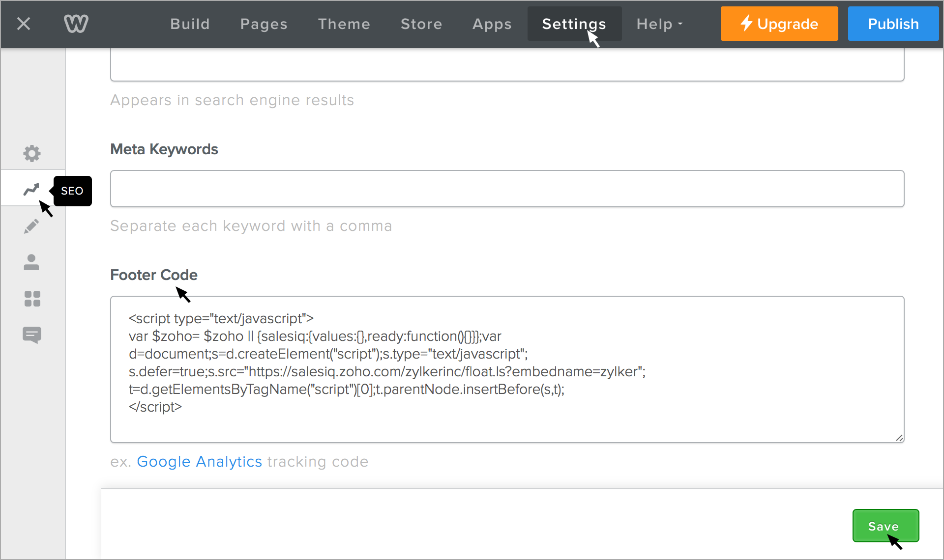
Task: Open the Members person icon in sidebar
Action: (31, 262)
